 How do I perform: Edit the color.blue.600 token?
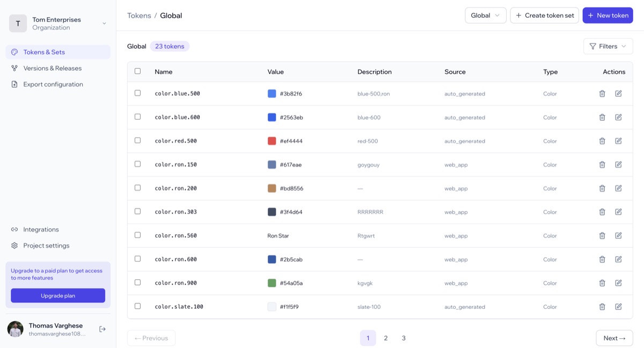pyautogui.click(x=618, y=117)
